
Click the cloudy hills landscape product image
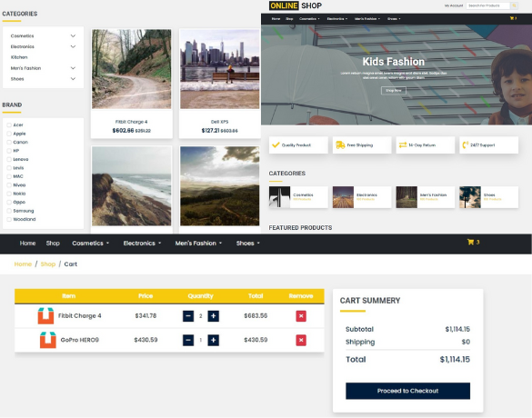point(219,186)
